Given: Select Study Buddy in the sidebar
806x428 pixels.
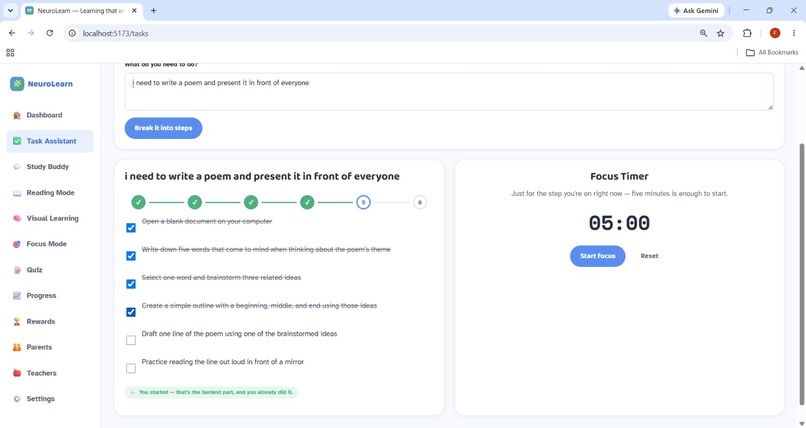Looking at the screenshot, I should [x=50, y=166].
